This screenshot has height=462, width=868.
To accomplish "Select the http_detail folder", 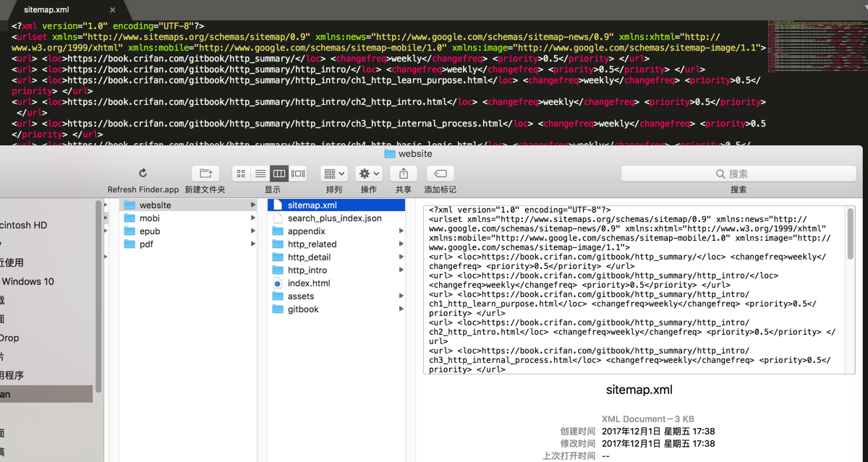I will (336, 257).
